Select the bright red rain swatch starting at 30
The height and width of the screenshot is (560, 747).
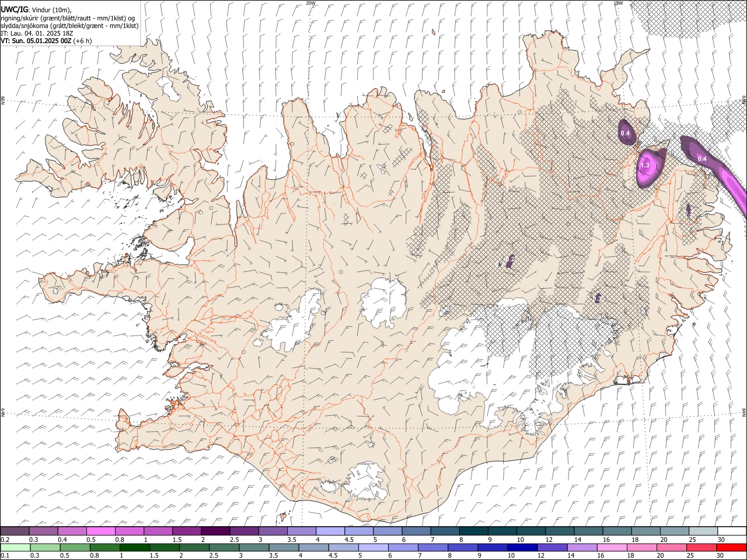pyautogui.click(x=731, y=548)
